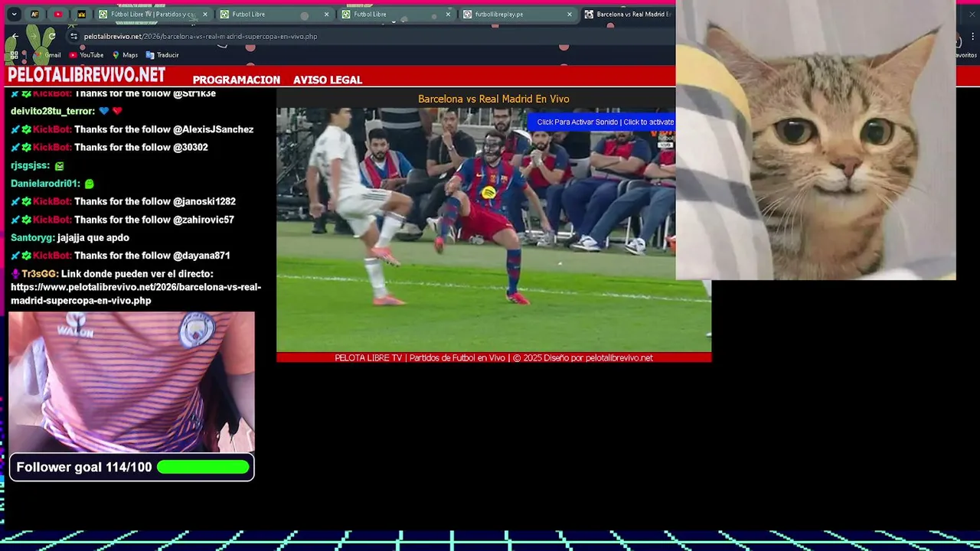
Task: Click Para Activar Sonido button
Action: point(603,122)
